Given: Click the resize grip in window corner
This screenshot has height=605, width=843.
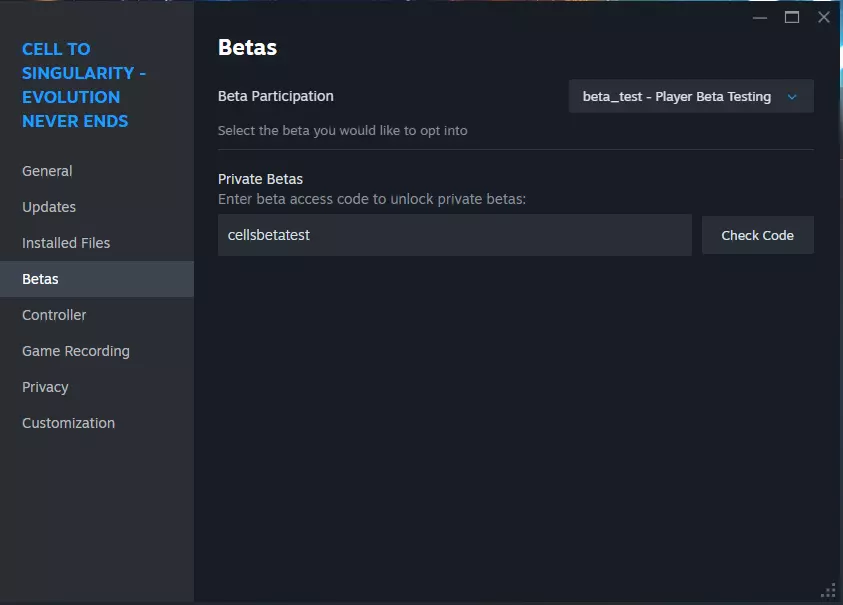Looking at the screenshot, I should 828,590.
